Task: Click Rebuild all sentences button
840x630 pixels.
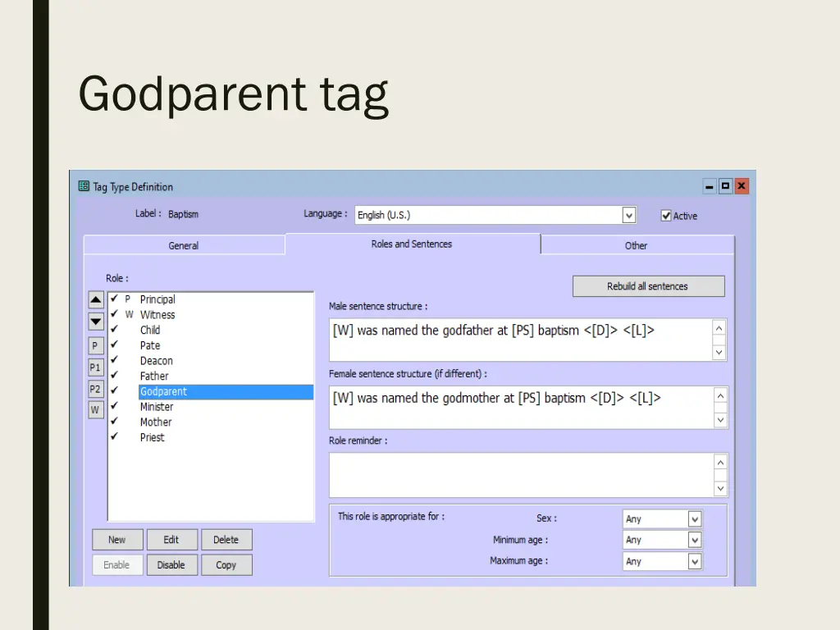Action: click(648, 286)
